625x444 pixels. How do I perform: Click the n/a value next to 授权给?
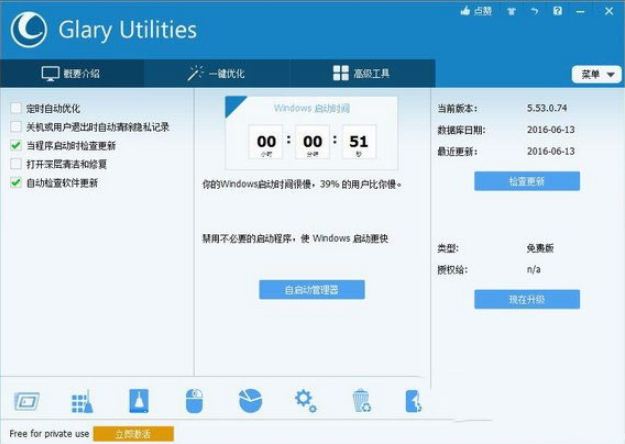pyautogui.click(x=534, y=269)
